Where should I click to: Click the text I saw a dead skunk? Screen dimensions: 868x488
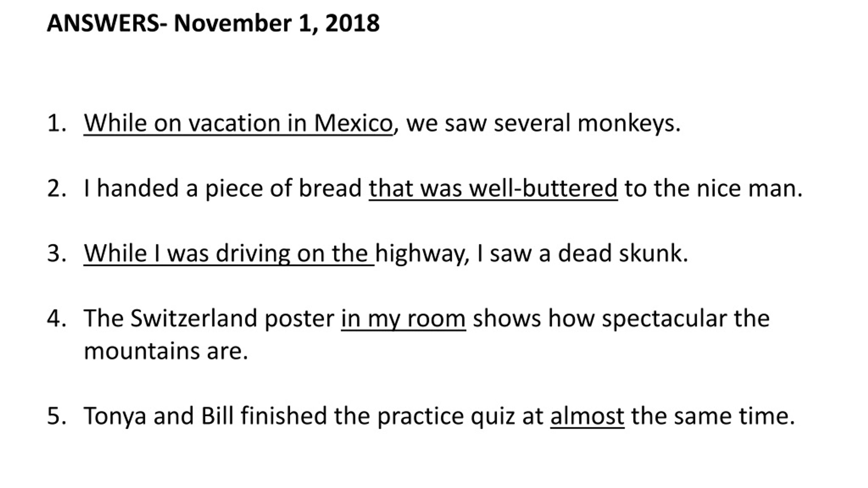[583, 254]
